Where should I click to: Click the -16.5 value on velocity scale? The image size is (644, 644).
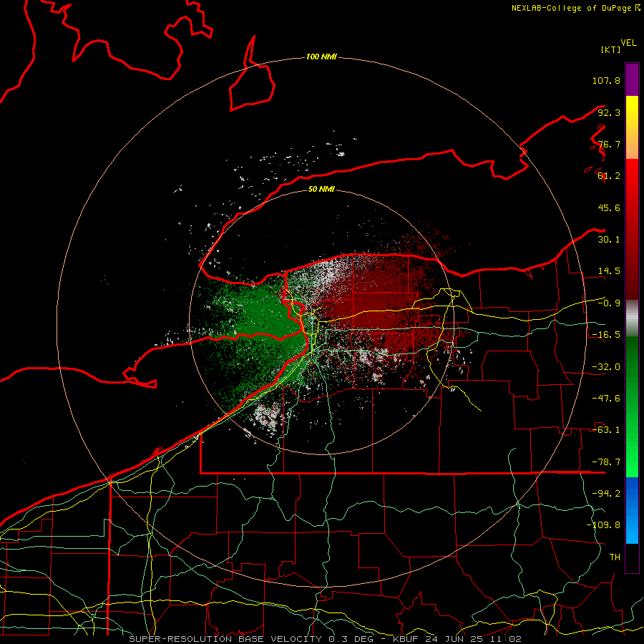(x=606, y=335)
